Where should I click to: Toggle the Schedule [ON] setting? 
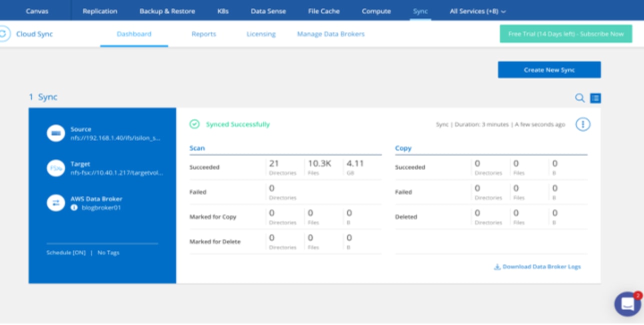point(66,252)
